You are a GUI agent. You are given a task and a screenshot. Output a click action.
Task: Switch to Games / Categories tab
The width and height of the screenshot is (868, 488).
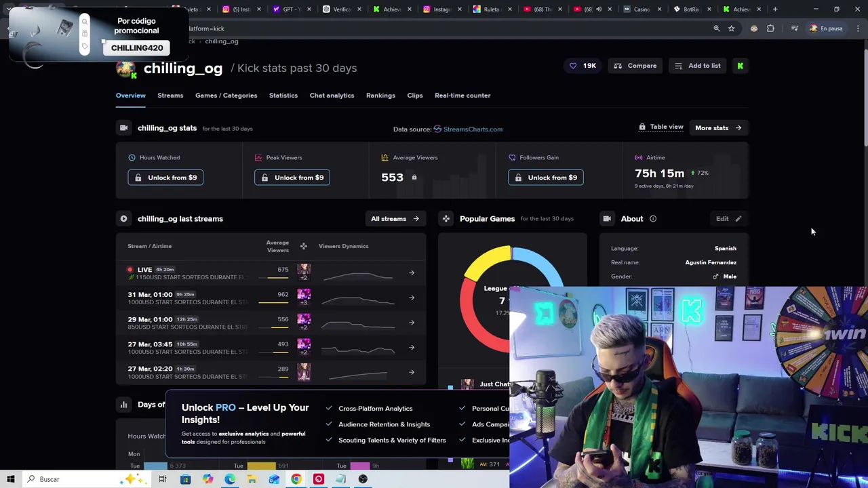pyautogui.click(x=226, y=96)
